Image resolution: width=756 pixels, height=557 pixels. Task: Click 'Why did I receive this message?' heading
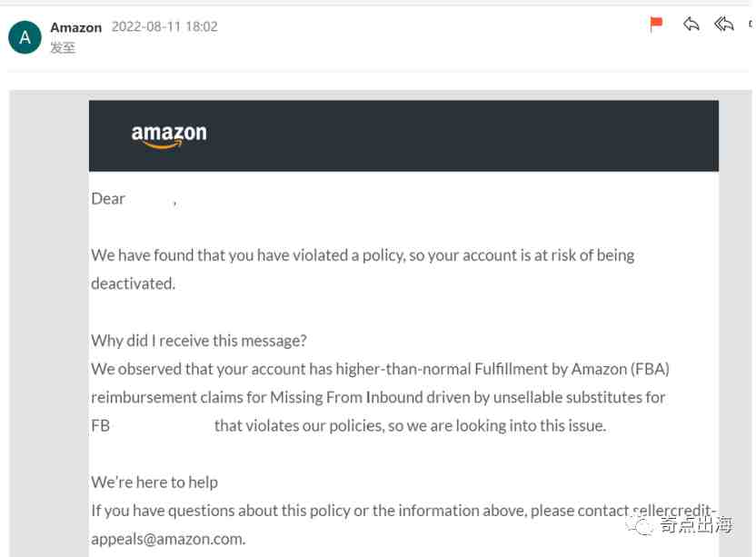199,341
